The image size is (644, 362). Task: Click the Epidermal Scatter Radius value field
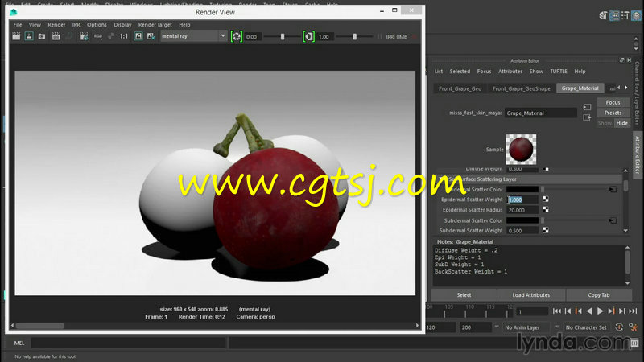click(x=522, y=210)
